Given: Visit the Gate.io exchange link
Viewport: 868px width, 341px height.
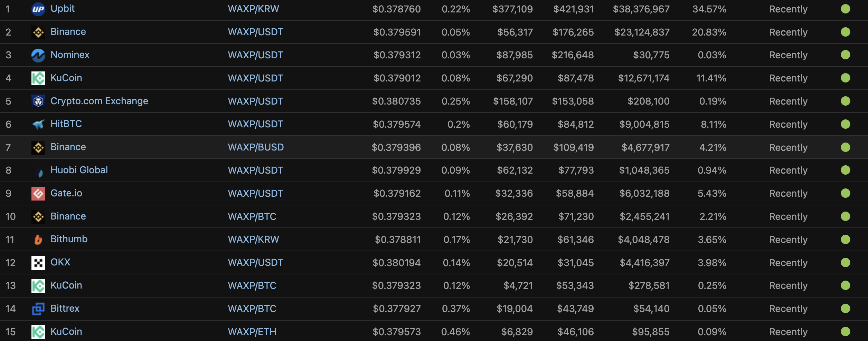Looking at the screenshot, I should point(66,193).
